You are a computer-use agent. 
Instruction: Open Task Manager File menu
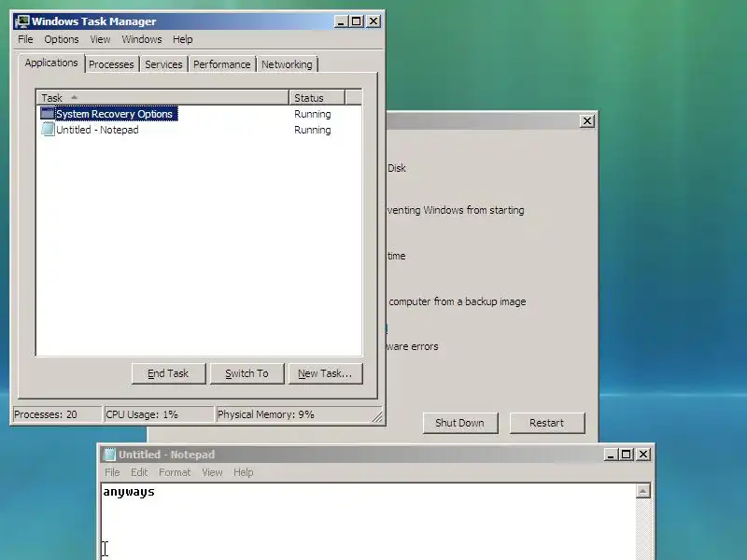(x=25, y=39)
